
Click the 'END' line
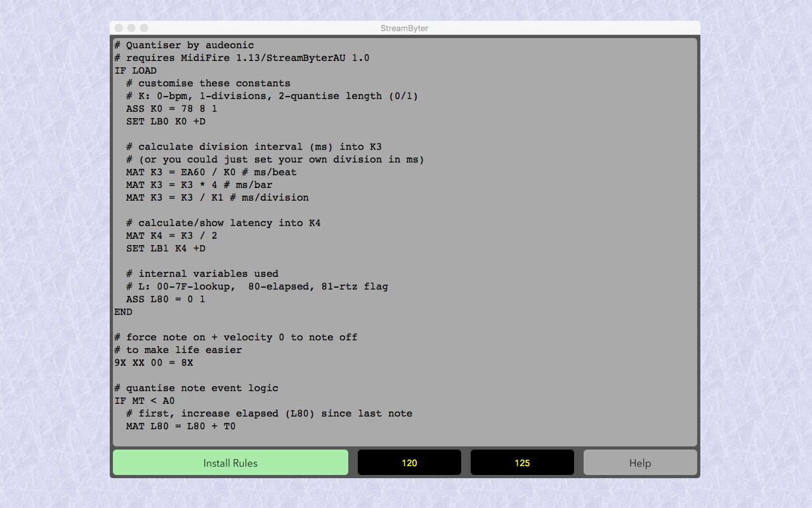click(123, 312)
